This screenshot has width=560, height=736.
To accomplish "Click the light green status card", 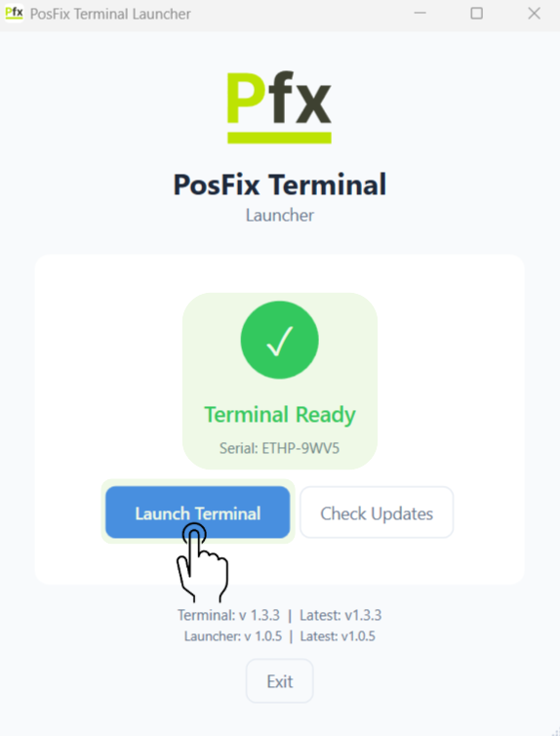I will click(280, 381).
